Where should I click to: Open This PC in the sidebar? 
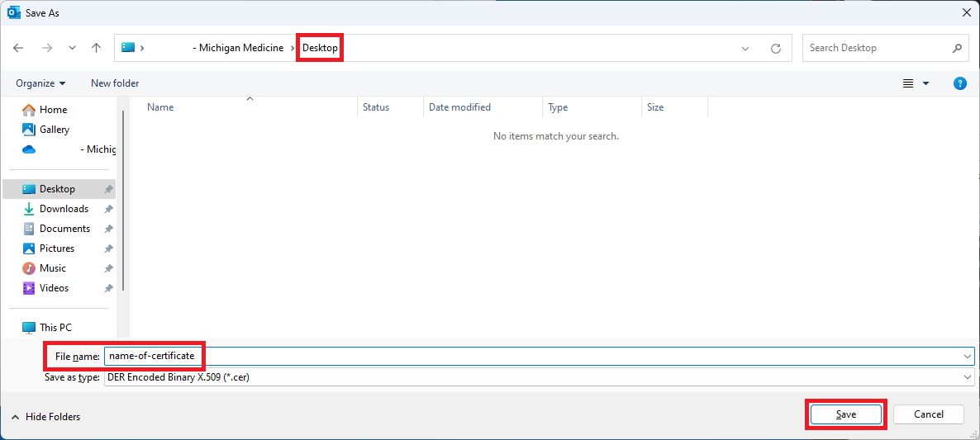[55, 328]
